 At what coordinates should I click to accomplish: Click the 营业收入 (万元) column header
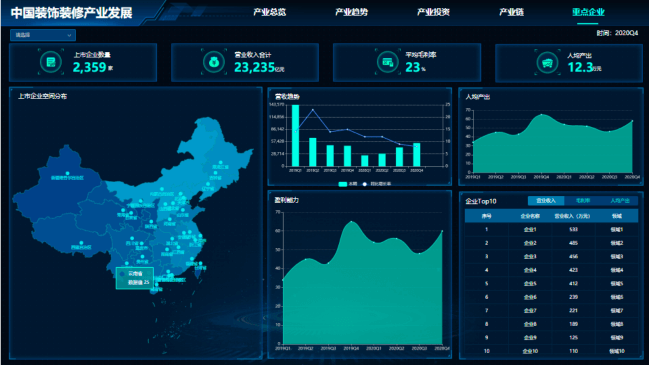click(x=572, y=216)
